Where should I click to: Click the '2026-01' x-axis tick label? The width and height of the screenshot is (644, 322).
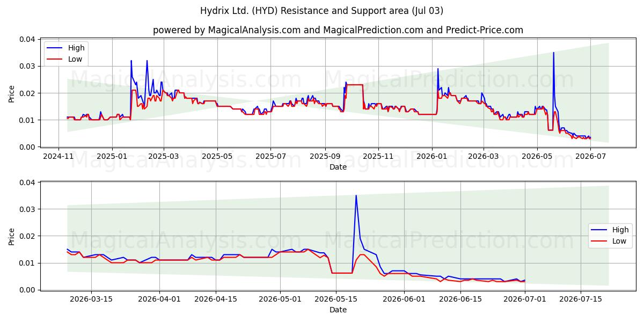431,156
